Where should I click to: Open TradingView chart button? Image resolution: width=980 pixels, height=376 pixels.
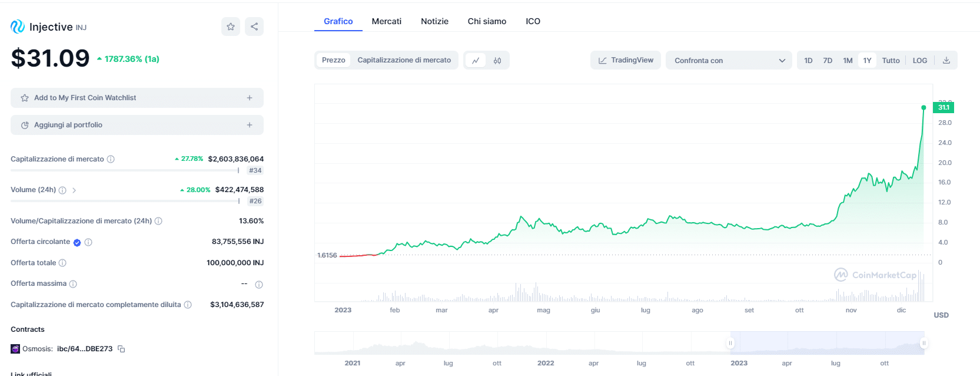pos(626,60)
